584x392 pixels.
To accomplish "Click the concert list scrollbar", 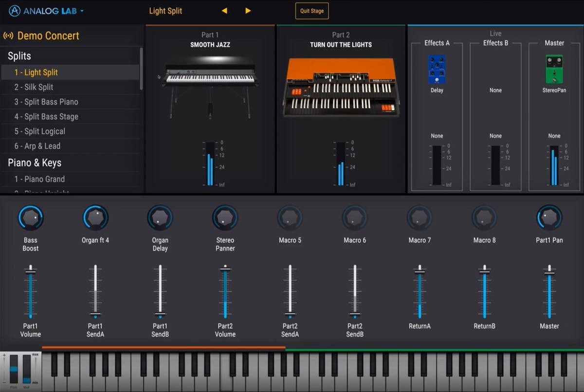I will (x=142, y=68).
